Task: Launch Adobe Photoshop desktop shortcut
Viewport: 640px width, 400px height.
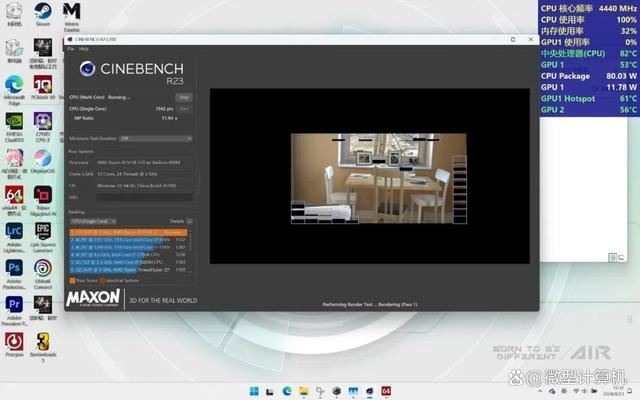Action: pyautogui.click(x=14, y=268)
